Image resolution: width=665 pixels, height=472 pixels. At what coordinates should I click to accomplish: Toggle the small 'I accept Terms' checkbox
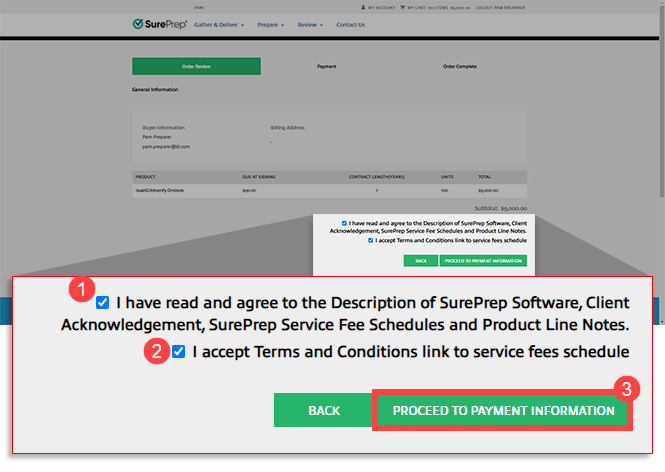click(371, 240)
